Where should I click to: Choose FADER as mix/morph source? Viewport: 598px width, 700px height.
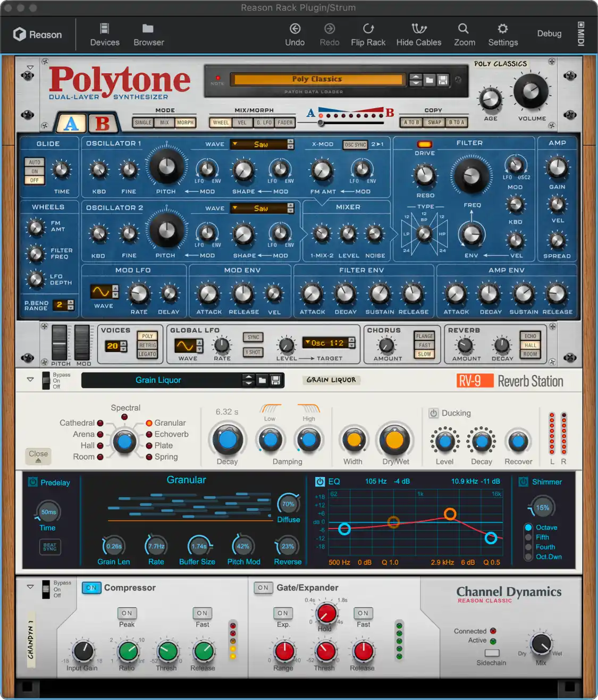click(x=285, y=123)
